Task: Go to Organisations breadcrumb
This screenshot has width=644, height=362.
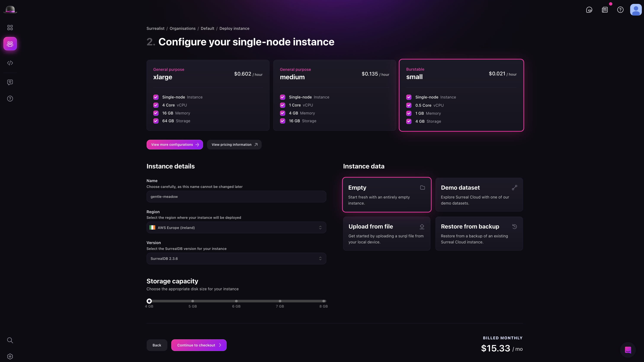Action: [183, 29]
